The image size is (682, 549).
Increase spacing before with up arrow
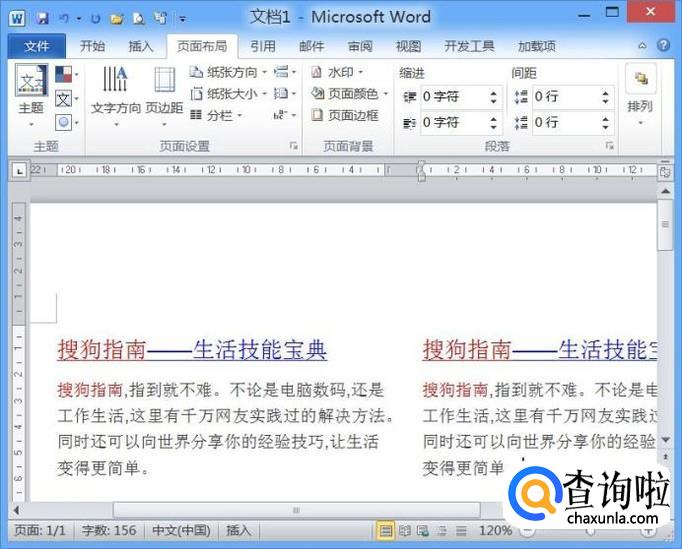click(x=605, y=92)
